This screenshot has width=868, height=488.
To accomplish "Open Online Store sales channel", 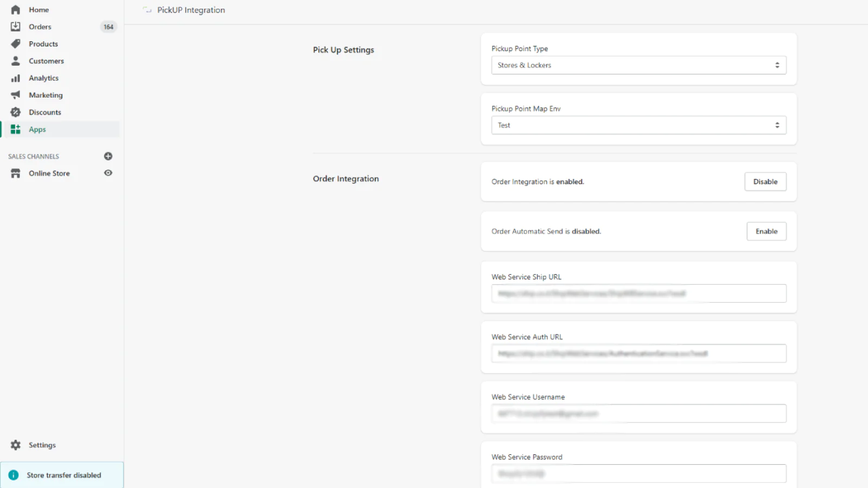I will [49, 174].
